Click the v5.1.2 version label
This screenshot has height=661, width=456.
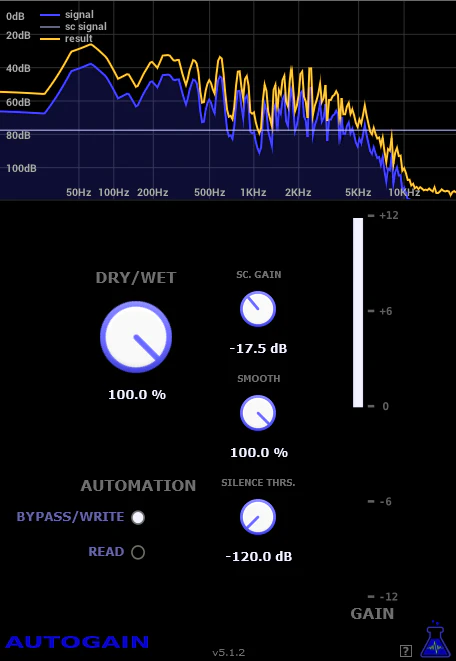point(228,653)
